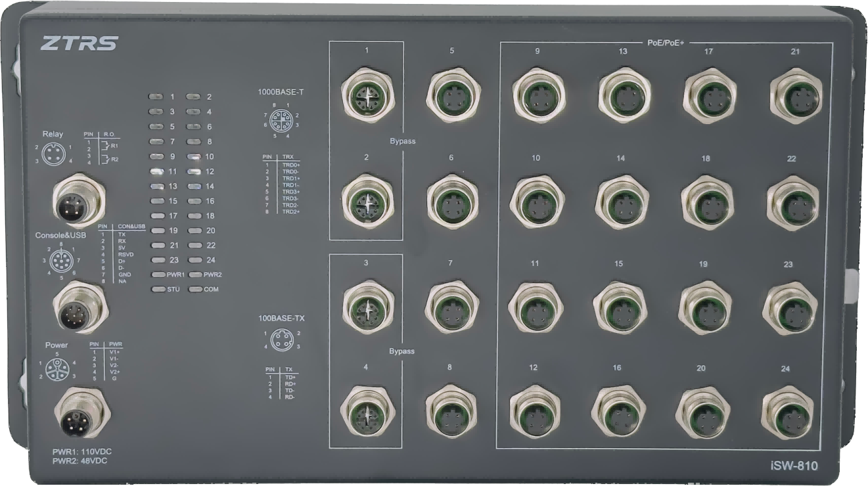Select PoE port 20 connector
Image resolution: width=868 pixels, height=486 pixels.
tap(702, 412)
